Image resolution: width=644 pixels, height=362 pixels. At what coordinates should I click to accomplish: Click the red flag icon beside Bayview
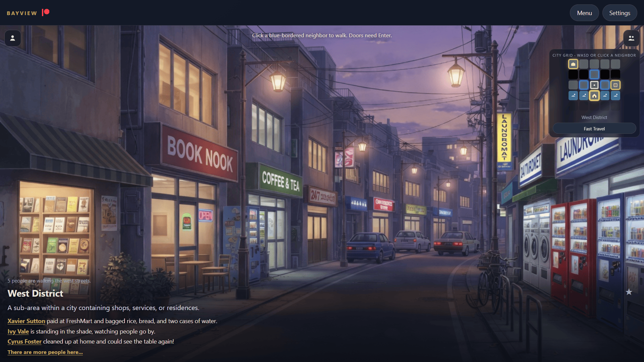46,12
